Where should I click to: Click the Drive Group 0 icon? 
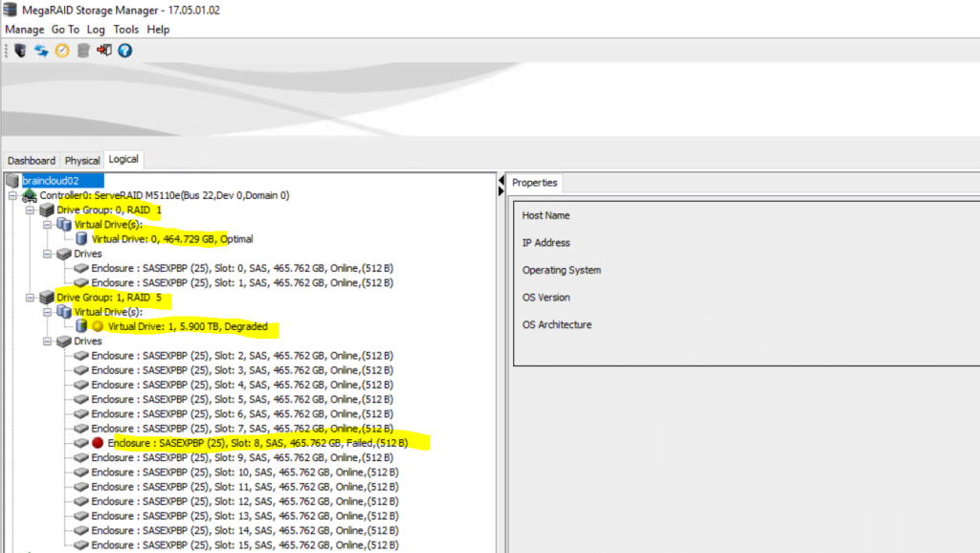point(46,210)
